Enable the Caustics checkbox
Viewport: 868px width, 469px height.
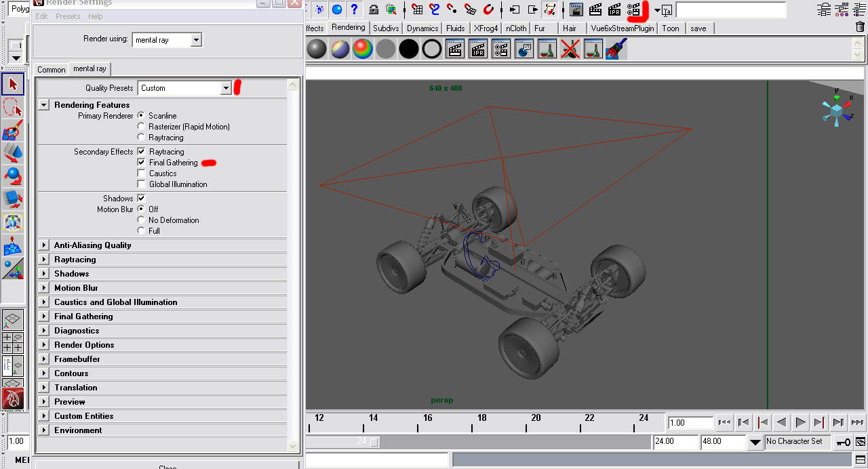click(x=141, y=174)
